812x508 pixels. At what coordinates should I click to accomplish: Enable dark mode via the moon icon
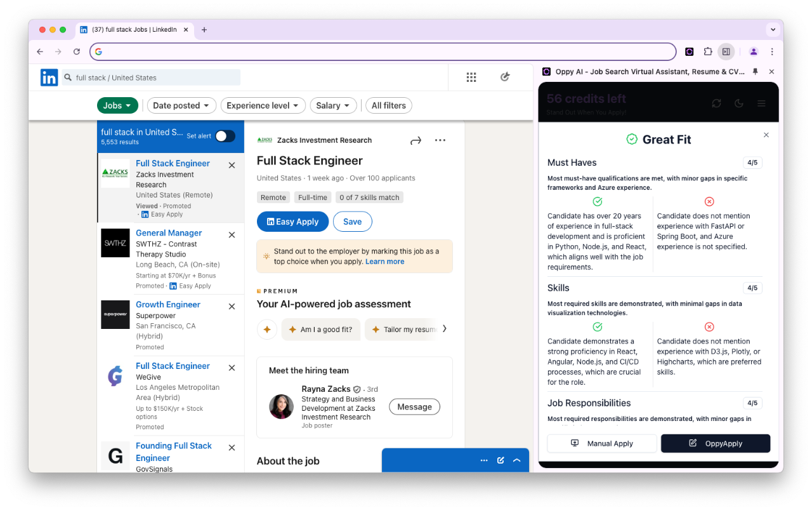coord(738,102)
